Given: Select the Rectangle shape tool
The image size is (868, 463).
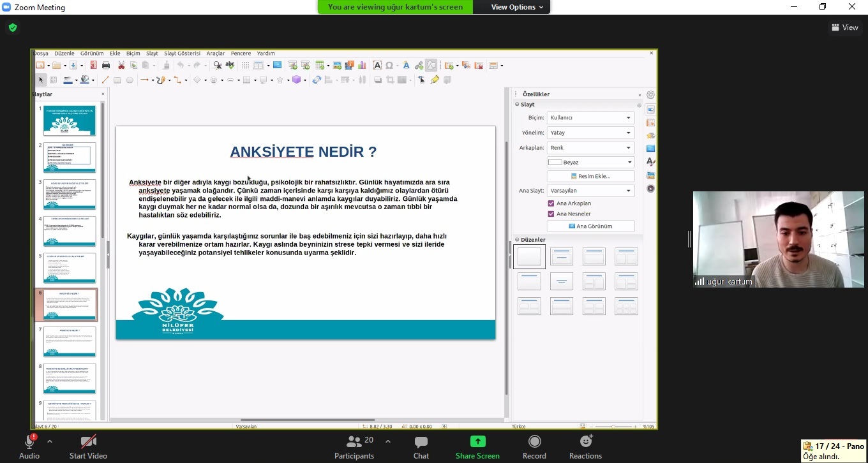Looking at the screenshot, I should [117, 80].
